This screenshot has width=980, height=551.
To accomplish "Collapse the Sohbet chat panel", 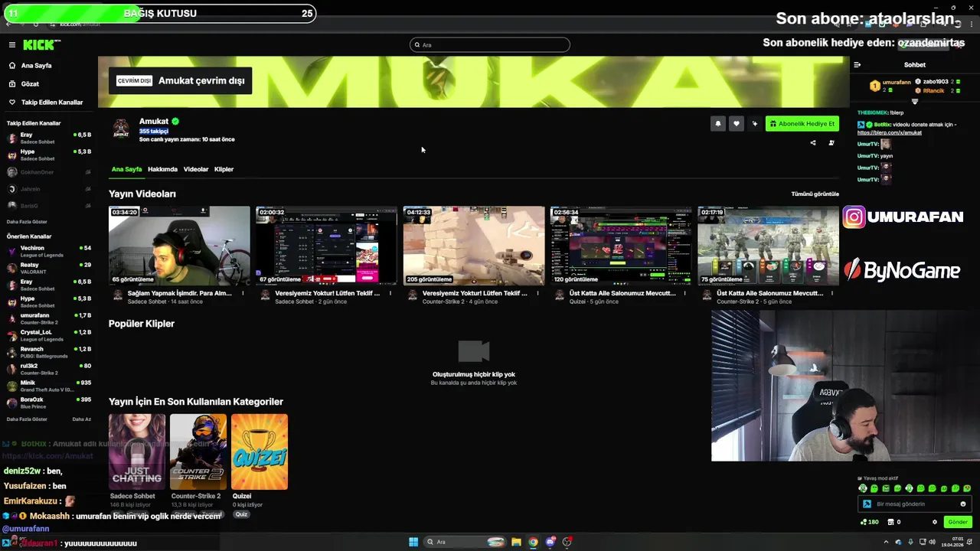I will [x=857, y=65].
